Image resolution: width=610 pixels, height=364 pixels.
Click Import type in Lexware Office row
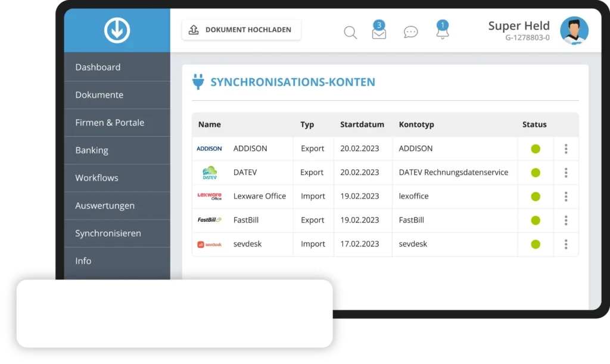(x=313, y=196)
